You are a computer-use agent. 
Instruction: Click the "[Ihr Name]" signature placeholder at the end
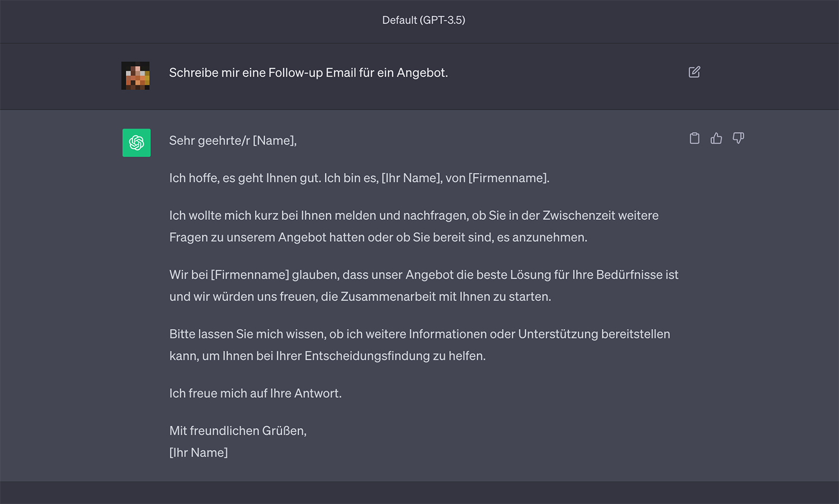[x=199, y=453]
